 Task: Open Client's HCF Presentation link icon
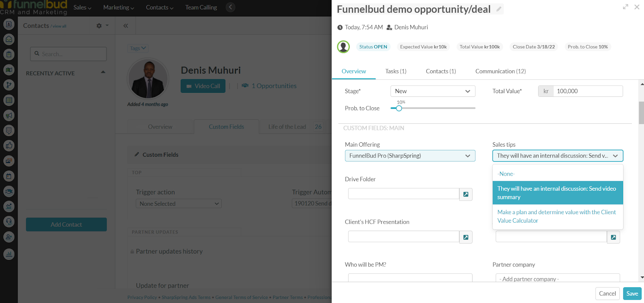[466, 237]
